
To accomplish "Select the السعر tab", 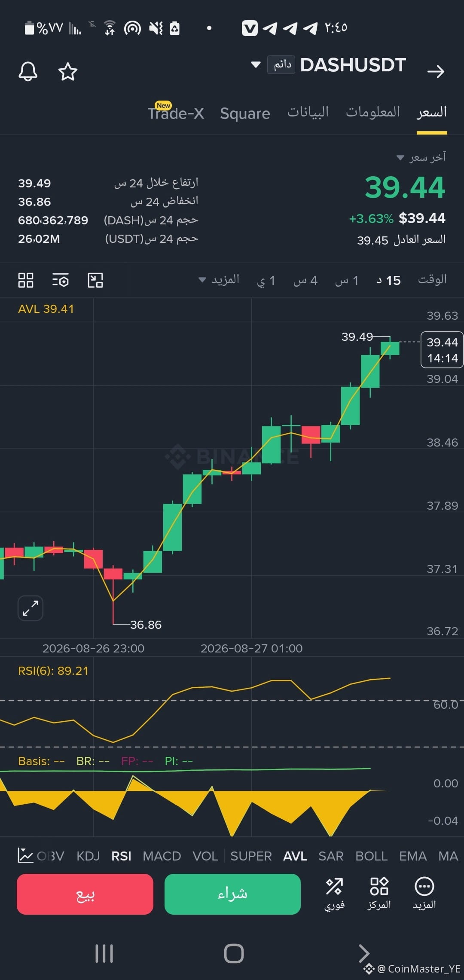I will pyautogui.click(x=432, y=112).
